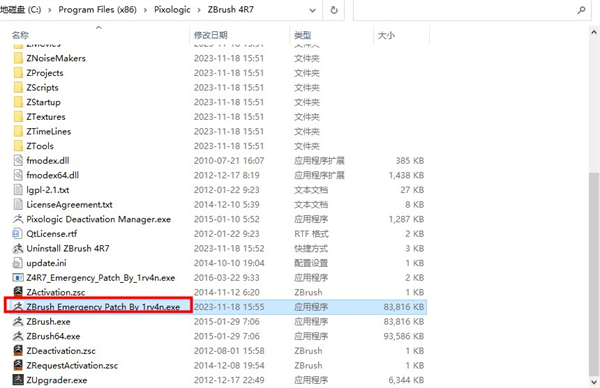This screenshot has width=600, height=388.
Task: Select the file name LicenseAgreement.txt
Action: click(x=69, y=204)
